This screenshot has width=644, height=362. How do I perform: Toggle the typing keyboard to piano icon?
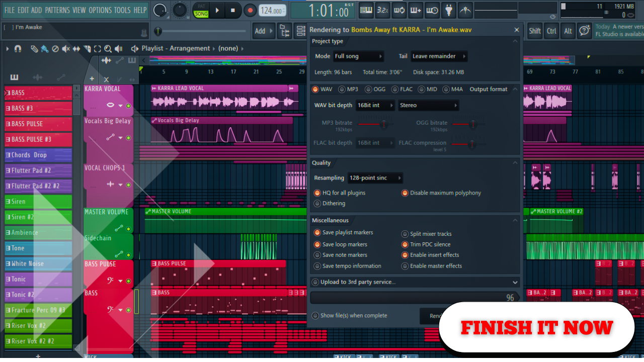pyautogui.click(x=366, y=10)
